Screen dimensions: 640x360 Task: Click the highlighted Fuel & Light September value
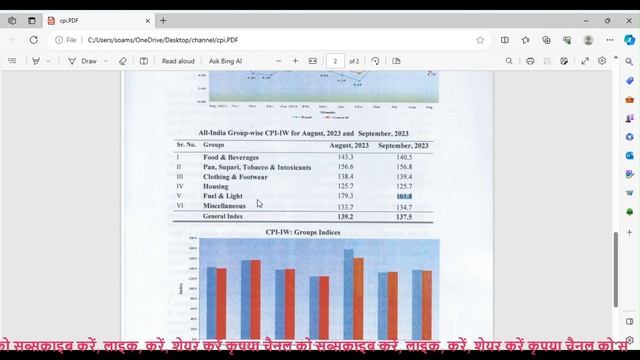[x=404, y=196]
